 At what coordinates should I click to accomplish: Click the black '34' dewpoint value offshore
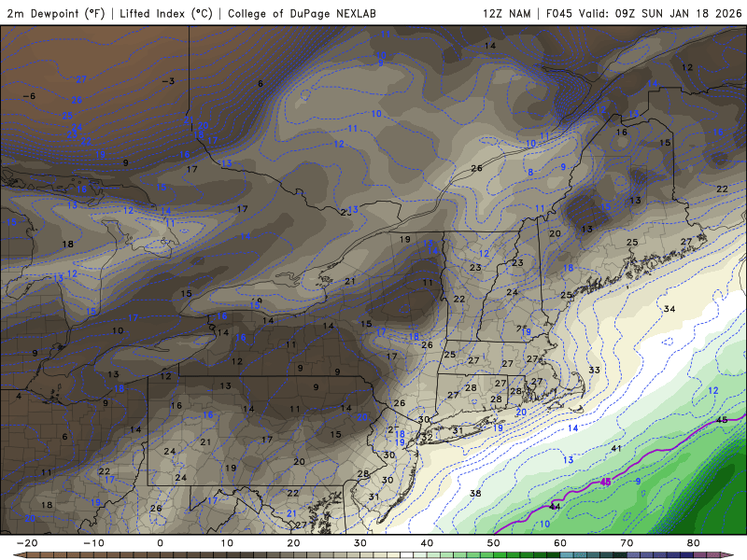click(x=669, y=309)
